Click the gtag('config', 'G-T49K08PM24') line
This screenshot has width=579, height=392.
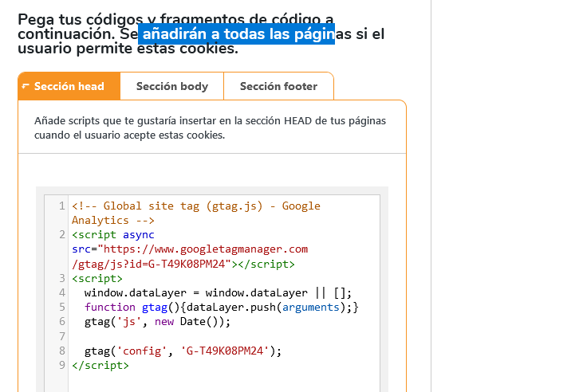(183, 351)
